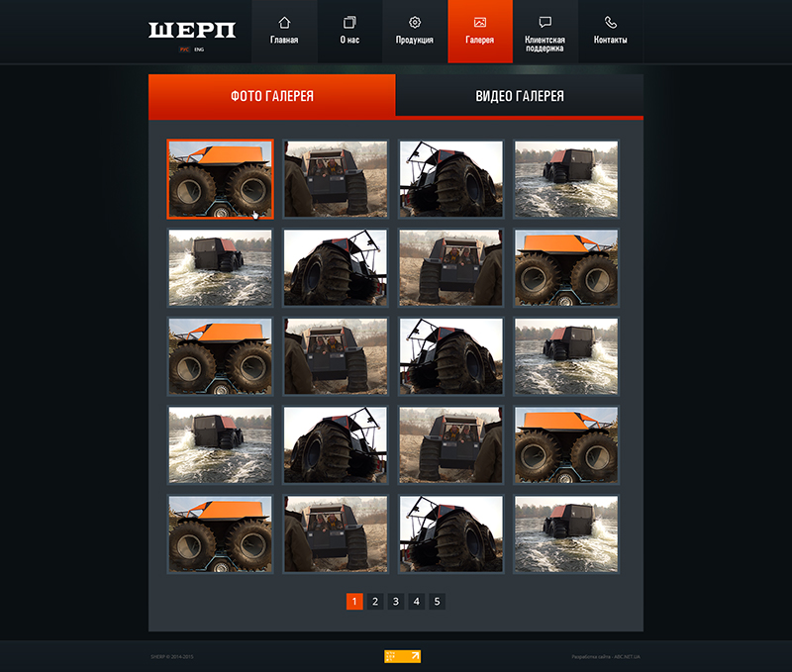Image resolution: width=792 pixels, height=672 pixels.
Task: Open the first thumbnail in the second row
Action: (x=220, y=267)
